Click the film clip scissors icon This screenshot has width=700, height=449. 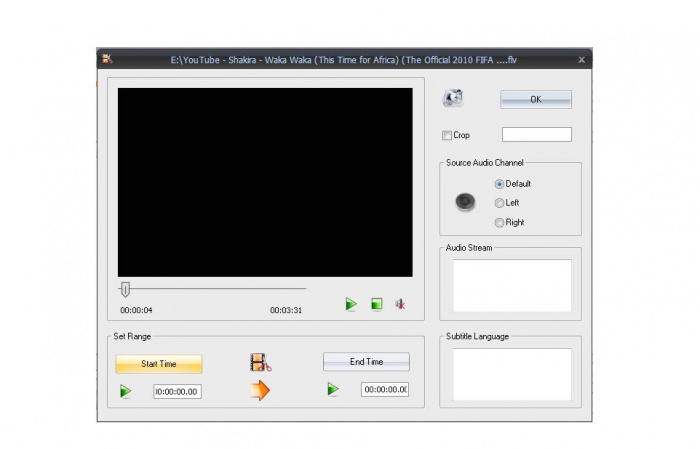261,362
